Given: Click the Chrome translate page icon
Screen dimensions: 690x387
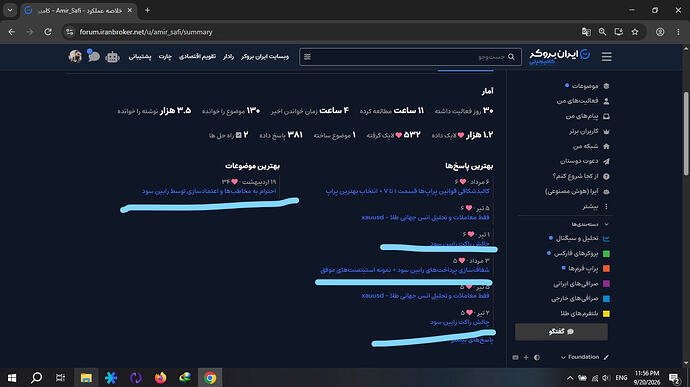Looking at the screenshot, I should coord(586,32).
